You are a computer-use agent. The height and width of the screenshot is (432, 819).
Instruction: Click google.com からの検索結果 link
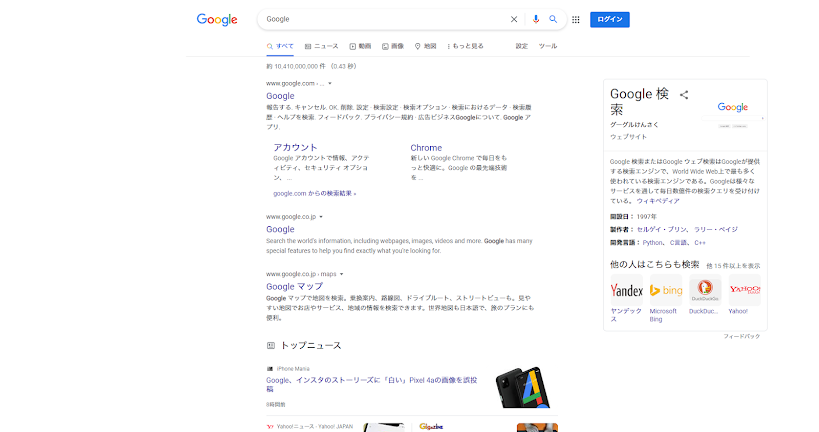click(x=314, y=194)
